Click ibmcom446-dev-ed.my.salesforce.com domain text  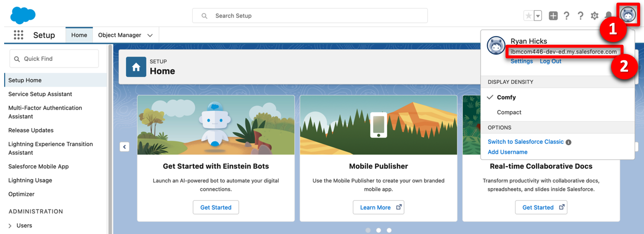[563, 52]
